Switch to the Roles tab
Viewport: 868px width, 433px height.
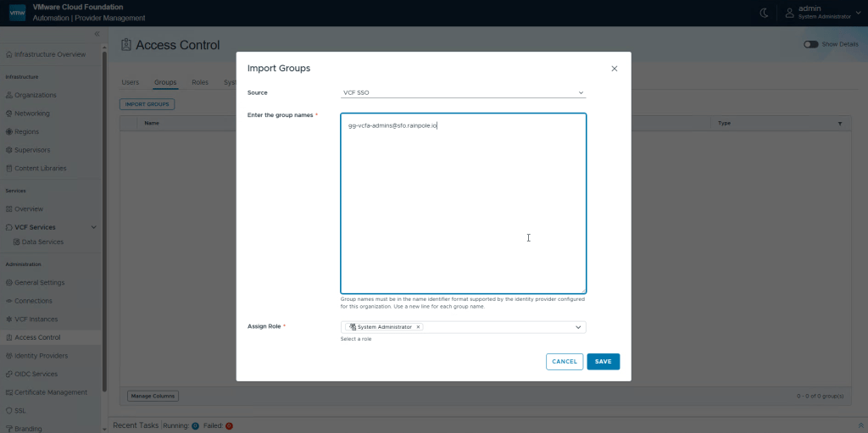200,82
